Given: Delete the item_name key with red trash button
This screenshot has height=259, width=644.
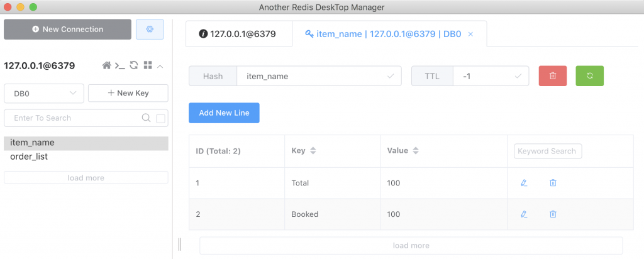Looking at the screenshot, I should pyautogui.click(x=553, y=76).
